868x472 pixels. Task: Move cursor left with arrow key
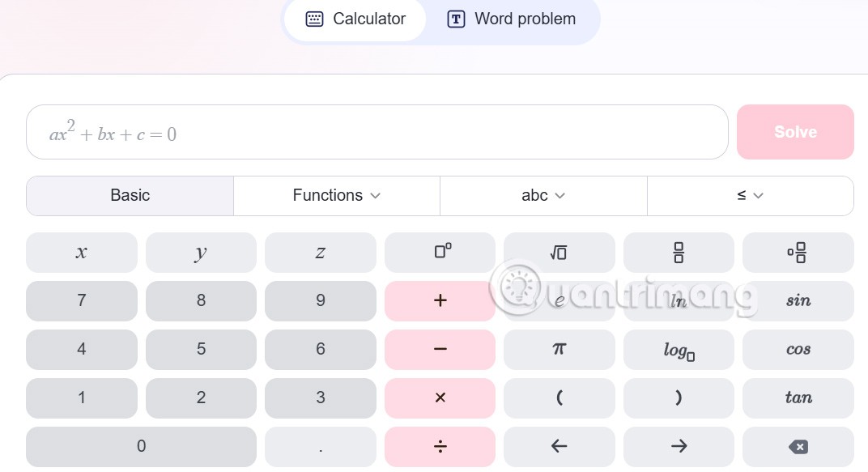coord(559,446)
